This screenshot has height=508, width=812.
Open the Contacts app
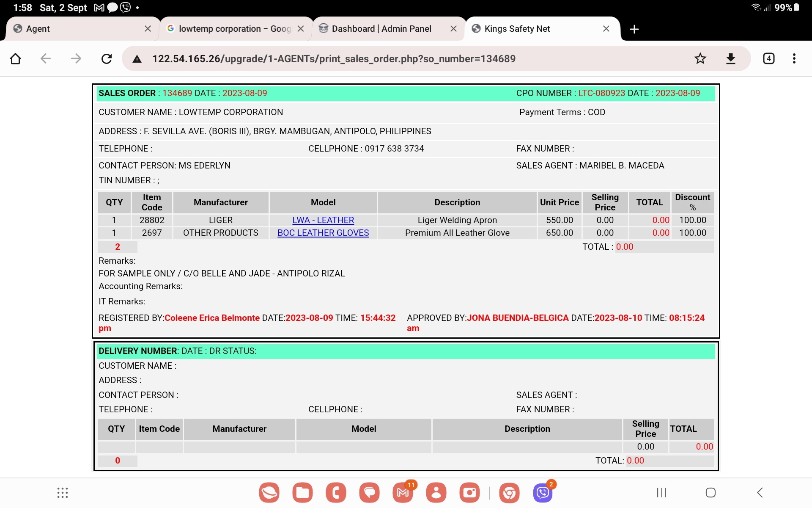point(436,492)
